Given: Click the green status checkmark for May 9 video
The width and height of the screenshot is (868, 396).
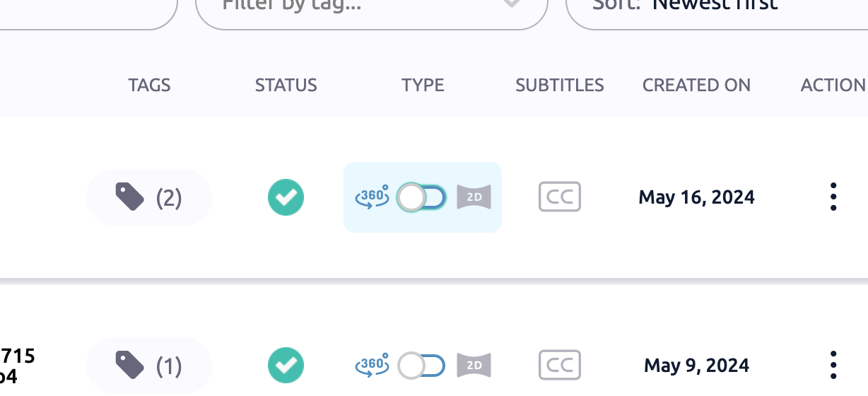Looking at the screenshot, I should tap(286, 366).
